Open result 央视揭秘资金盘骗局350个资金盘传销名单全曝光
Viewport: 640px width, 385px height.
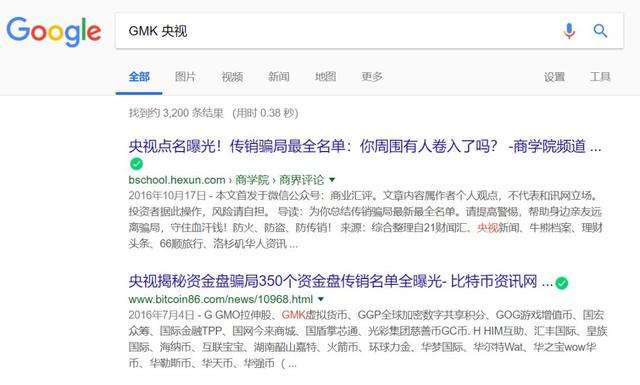click(341, 281)
